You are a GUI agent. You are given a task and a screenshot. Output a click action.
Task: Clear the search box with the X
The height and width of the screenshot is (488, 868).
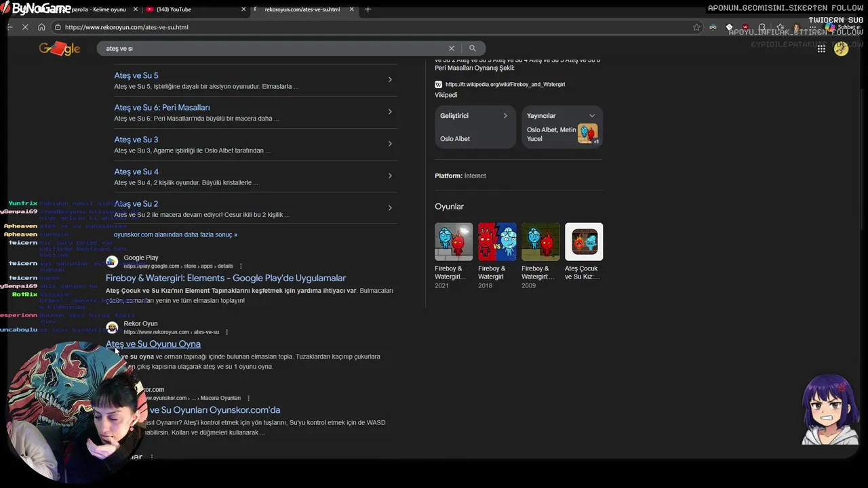tap(452, 48)
